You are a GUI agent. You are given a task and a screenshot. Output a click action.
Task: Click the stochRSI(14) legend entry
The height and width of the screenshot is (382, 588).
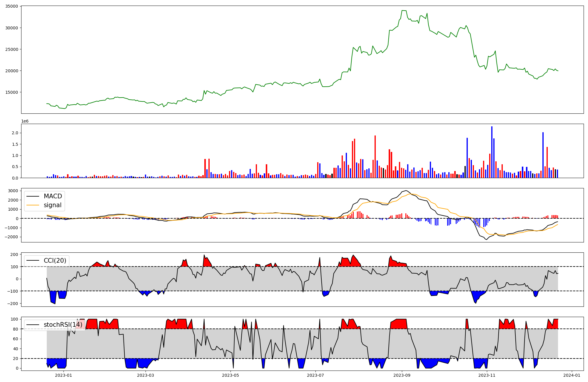63,325
